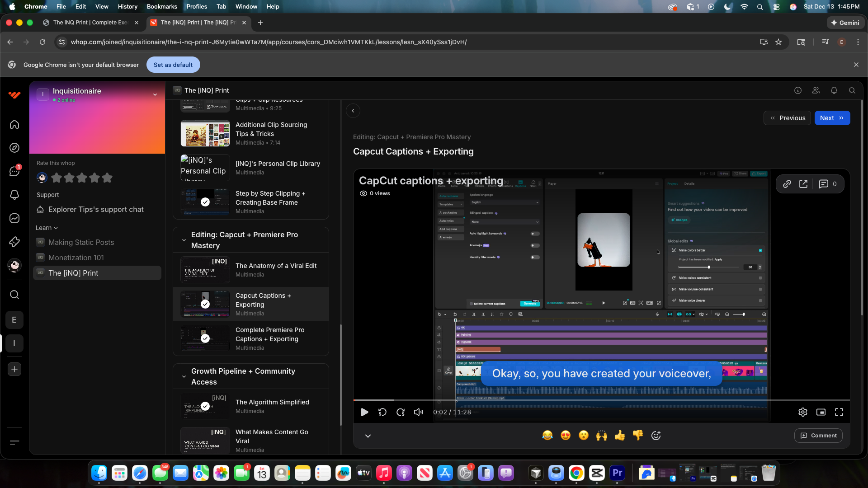Open Whop Discover compass icon
868x488 pixels.
(14, 148)
